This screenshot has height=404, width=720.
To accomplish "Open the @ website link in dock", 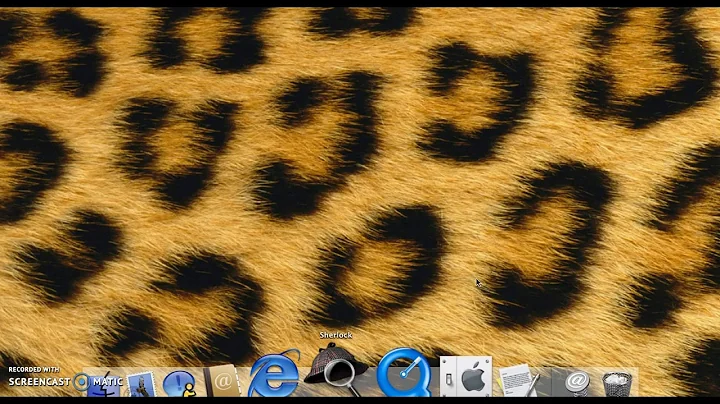I will pyautogui.click(x=577, y=383).
